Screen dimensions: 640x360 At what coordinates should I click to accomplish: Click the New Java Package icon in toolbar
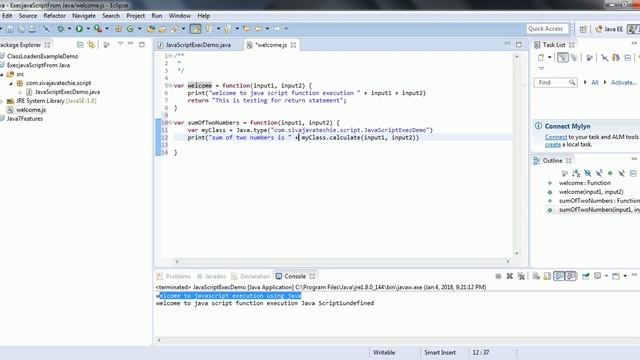(x=118, y=29)
